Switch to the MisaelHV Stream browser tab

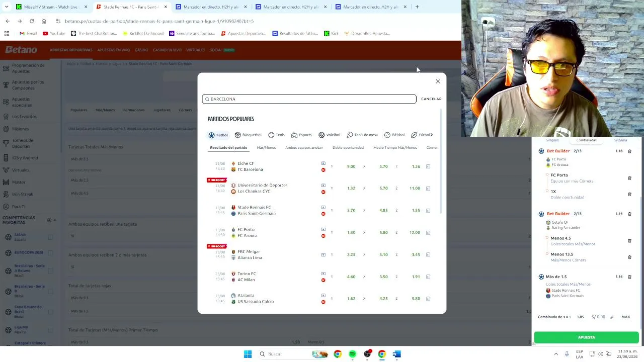coord(51,7)
